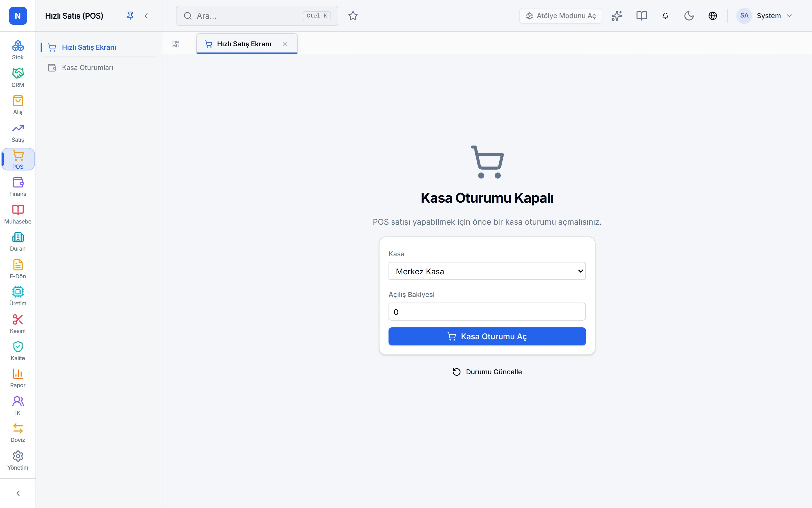The height and width of the screenshot is (508, 812).
Task: Toggle dark mode moon icon
Action: click(689, 16)
